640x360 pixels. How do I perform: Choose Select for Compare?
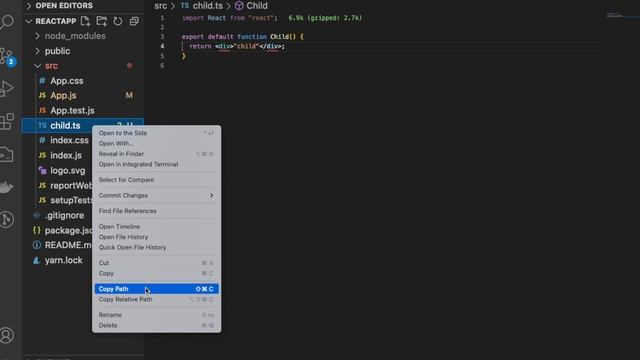tap(156, 180)
